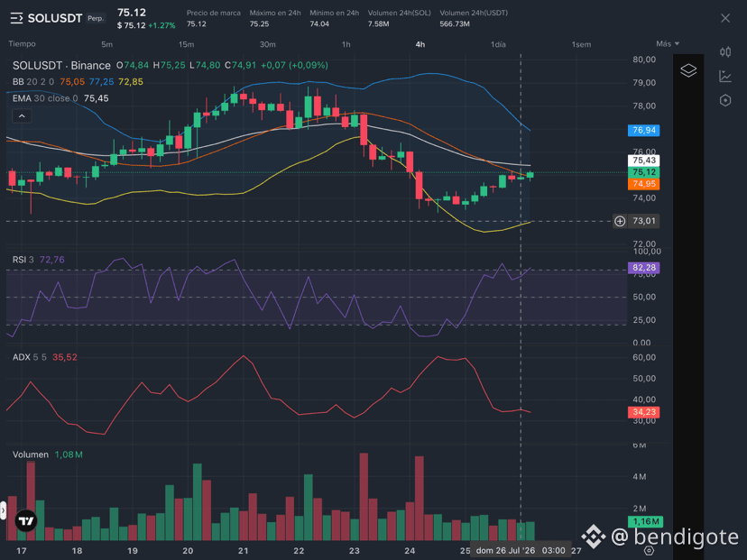This screenshot has height=560, width=747.
Task: Switch to the 15m timeframe
Action: click(x=186, y=44)
